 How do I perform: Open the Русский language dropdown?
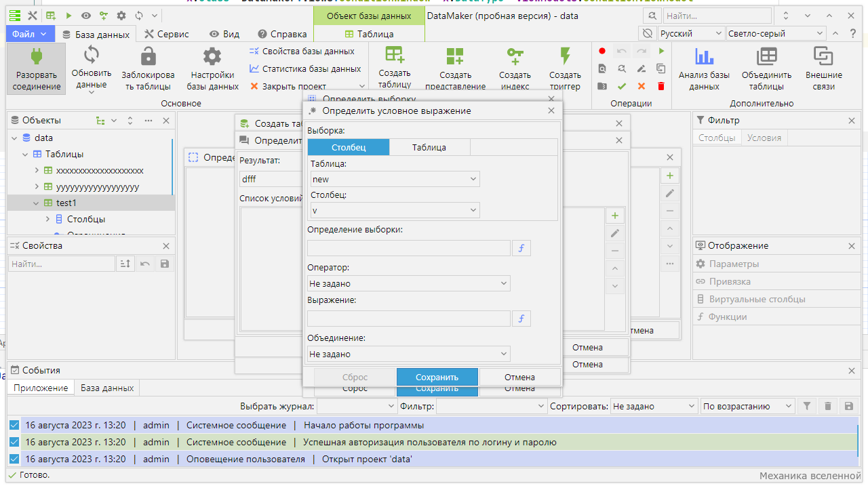pos(692,33)
